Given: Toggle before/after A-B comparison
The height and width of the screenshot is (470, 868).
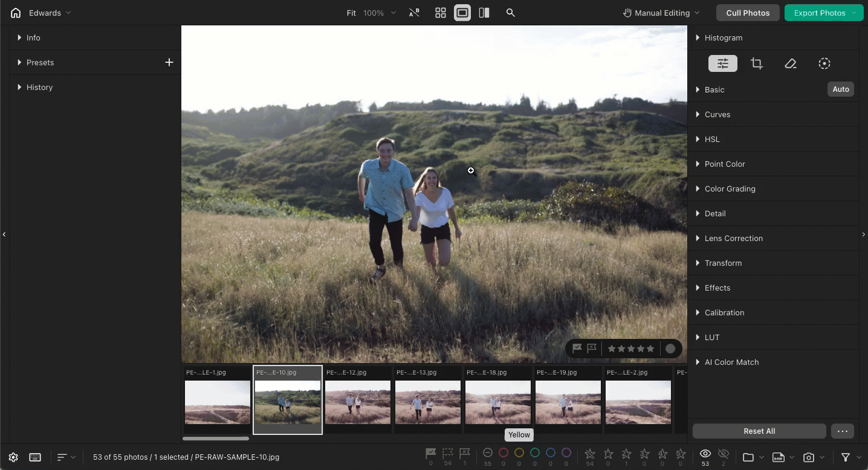Looking at the screenshot, I should click(x=414, y=13).
